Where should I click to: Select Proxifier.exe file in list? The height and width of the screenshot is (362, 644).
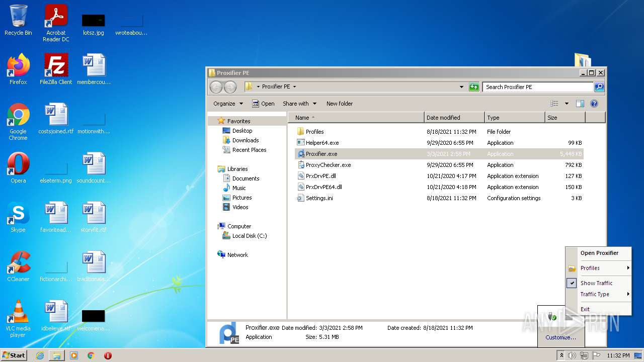[x=439, y=154]
